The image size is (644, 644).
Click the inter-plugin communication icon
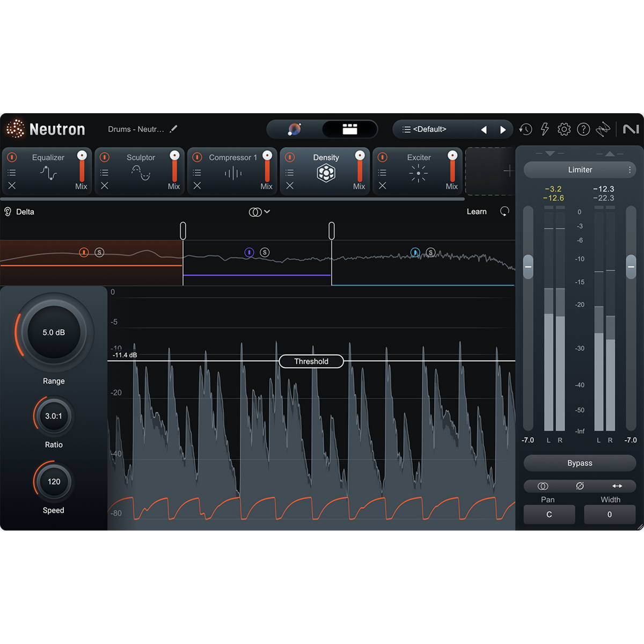click(x=603, y=129)
